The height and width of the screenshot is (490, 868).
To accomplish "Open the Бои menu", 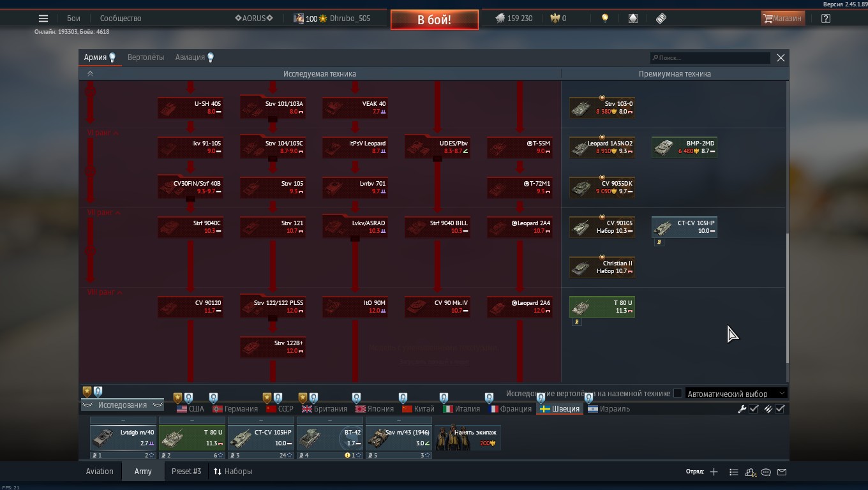I will point(74,19).
